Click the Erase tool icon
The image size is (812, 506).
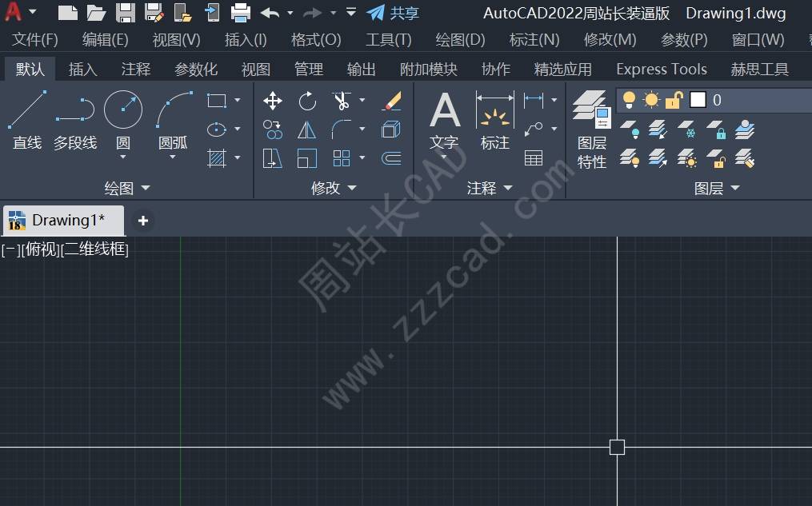(391, 101)
